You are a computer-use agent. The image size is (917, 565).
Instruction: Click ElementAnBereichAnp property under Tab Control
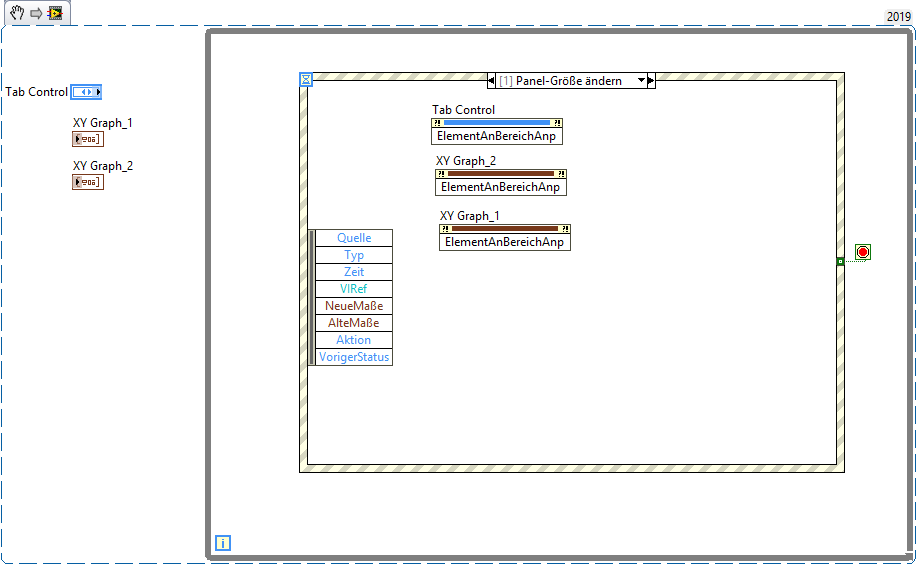(497, 136)
